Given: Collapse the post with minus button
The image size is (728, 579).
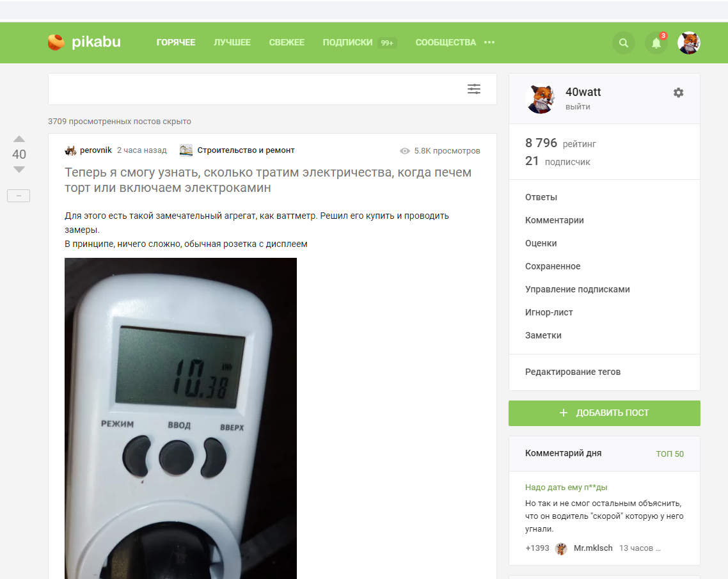Looking at the screenshot, I should pos(19,196).
